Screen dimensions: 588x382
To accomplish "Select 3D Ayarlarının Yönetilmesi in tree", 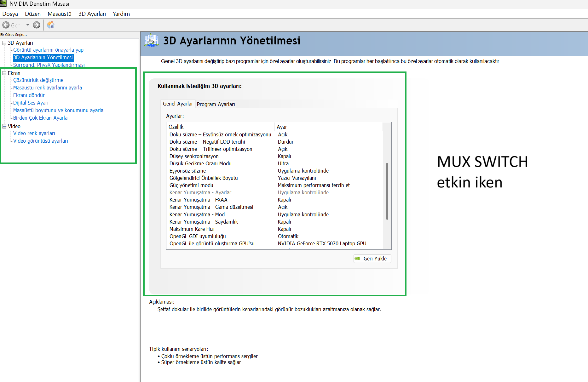I will 43,57.
